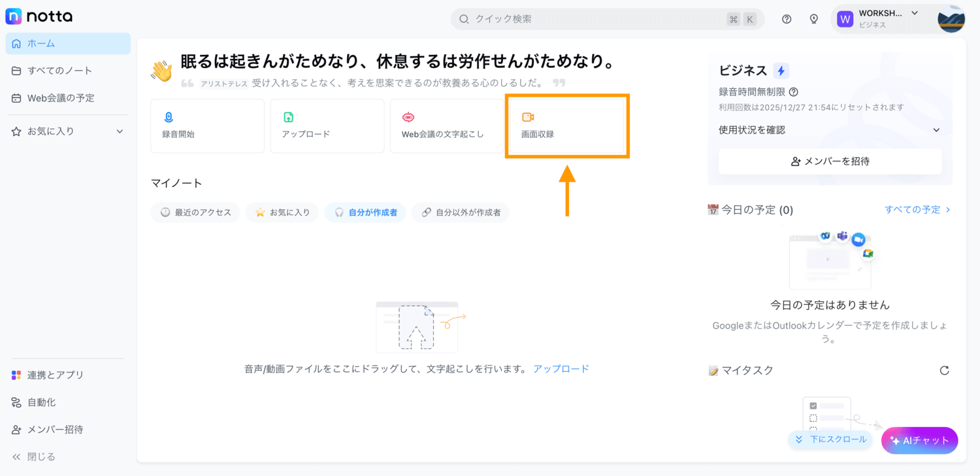Select the 自分が作成者 filter tab
The width and height of the screenshot is (980, 476).
coord(365,212)
